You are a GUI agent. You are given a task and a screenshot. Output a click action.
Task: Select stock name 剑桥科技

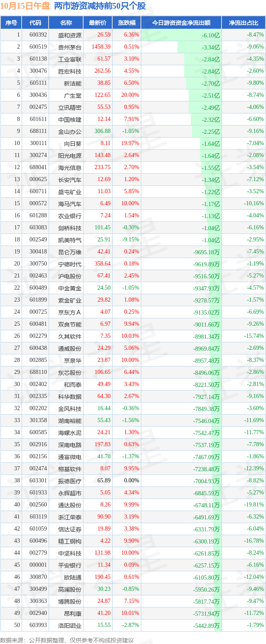(70, 228)
